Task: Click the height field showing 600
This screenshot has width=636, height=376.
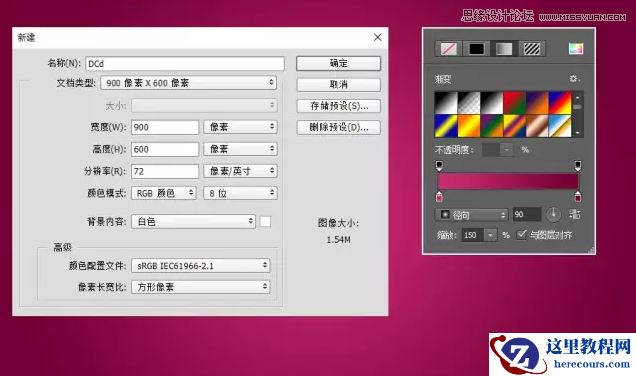Action: pyautogui.click(x=165, y=149)
